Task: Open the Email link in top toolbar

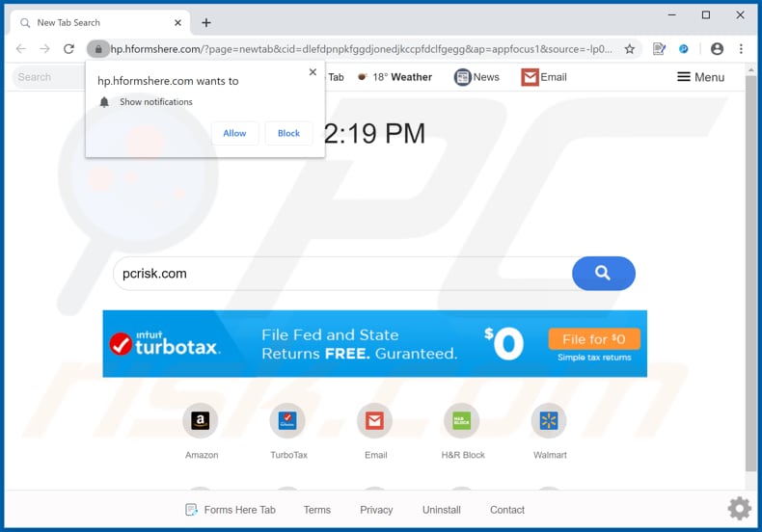Action: 544,77
